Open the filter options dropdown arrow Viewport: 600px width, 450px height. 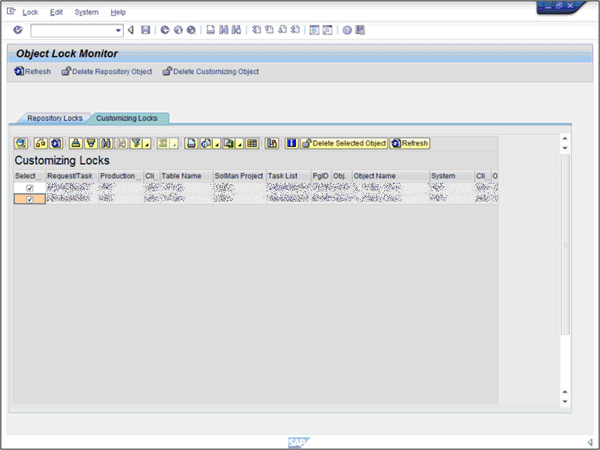click(x=147, y=143)
